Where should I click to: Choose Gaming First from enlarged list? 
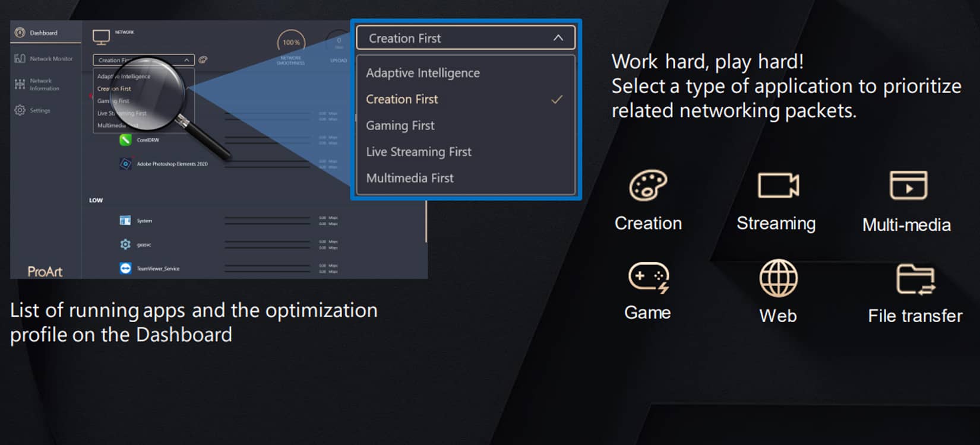click(400, 126)
